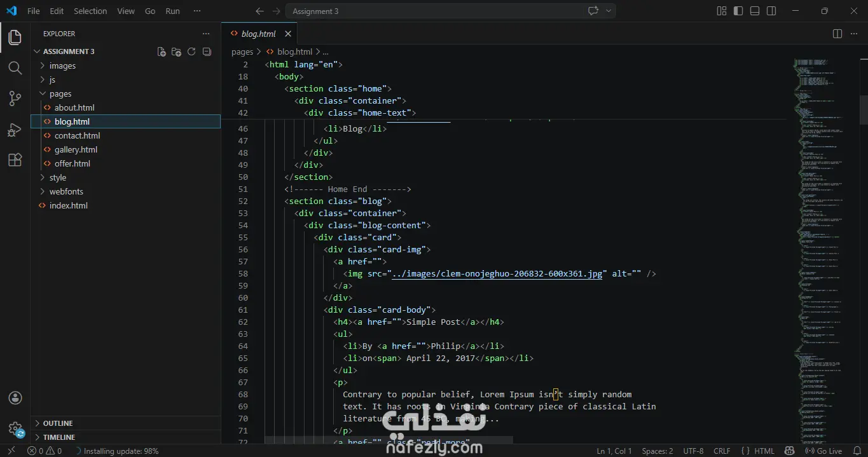Close the blog.html editor tab
Viewport: 868px width, 457px height.
pos(288,34)
